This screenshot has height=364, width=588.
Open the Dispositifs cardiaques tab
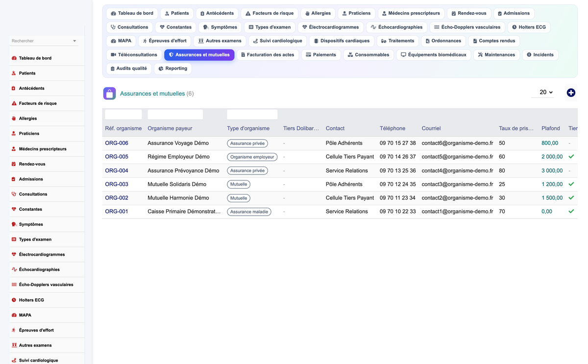point(341,41)
